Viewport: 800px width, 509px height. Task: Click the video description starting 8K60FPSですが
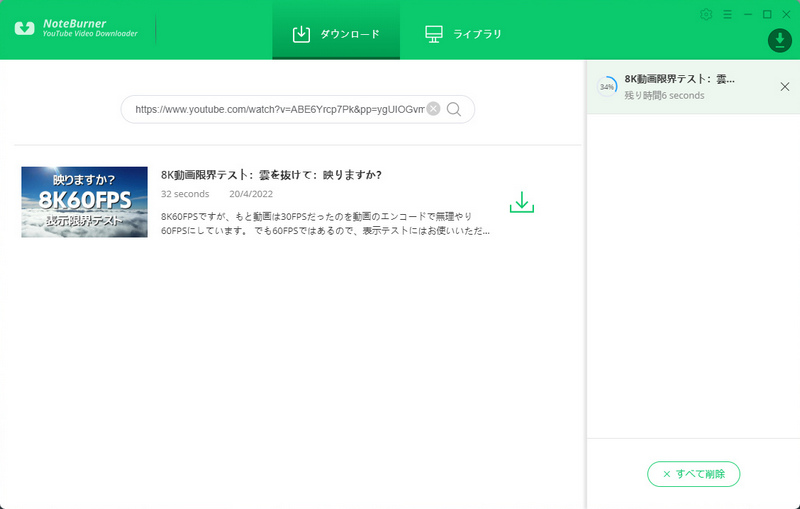pos(325,223)
